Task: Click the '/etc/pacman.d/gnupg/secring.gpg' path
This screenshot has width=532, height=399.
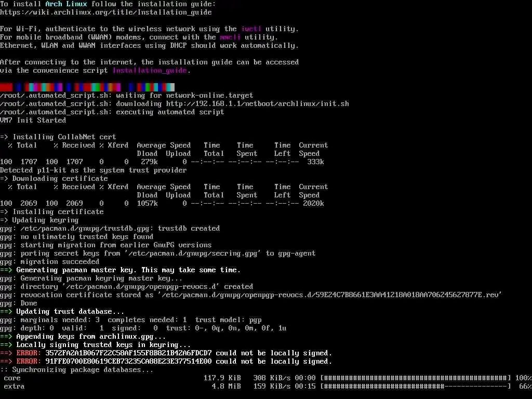Action: (193, 254)
